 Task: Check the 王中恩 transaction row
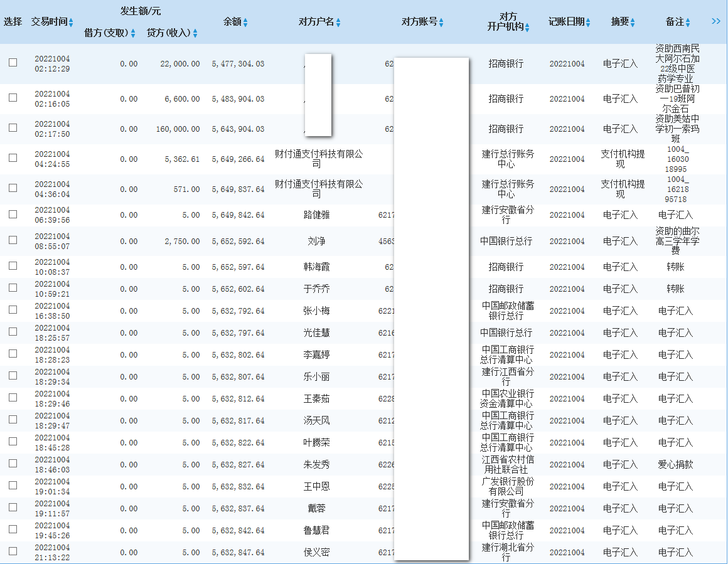(x=13, y=485)
